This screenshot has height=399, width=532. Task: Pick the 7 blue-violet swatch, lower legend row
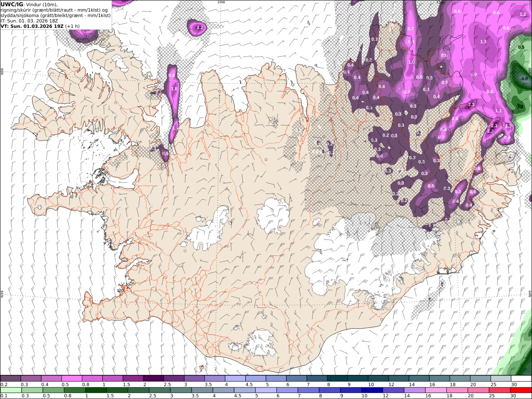[308, 390]
